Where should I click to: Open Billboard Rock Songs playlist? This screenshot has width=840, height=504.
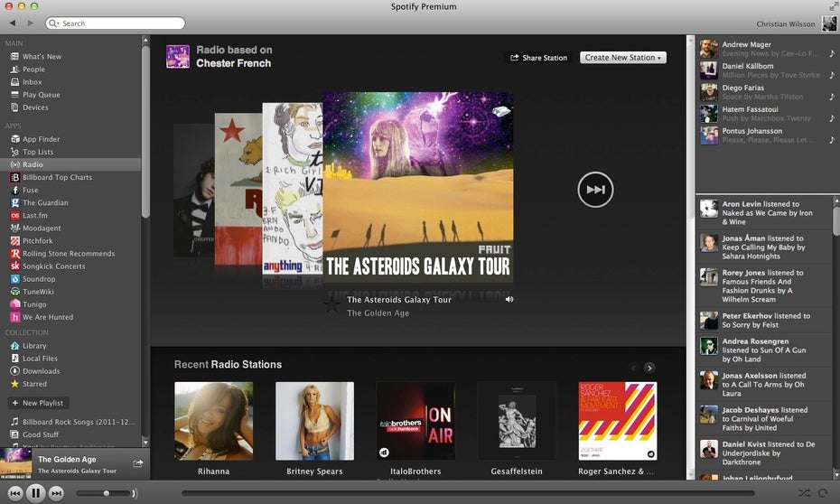click(73, 422)
